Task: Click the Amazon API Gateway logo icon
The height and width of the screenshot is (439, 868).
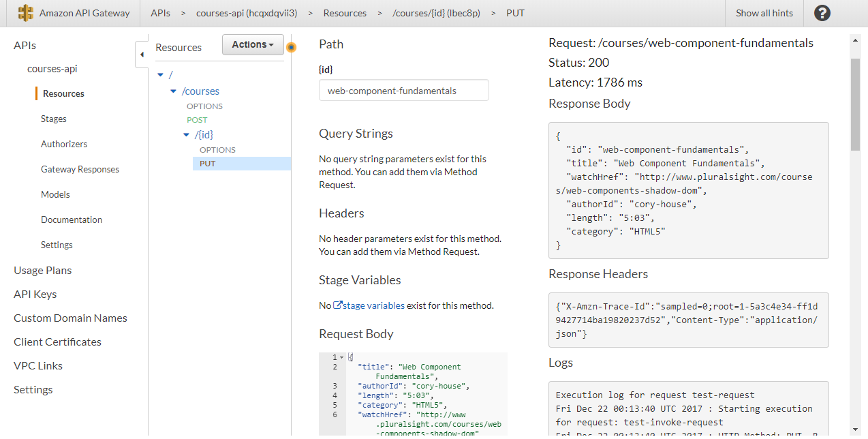Action: (x=25, y=13)
